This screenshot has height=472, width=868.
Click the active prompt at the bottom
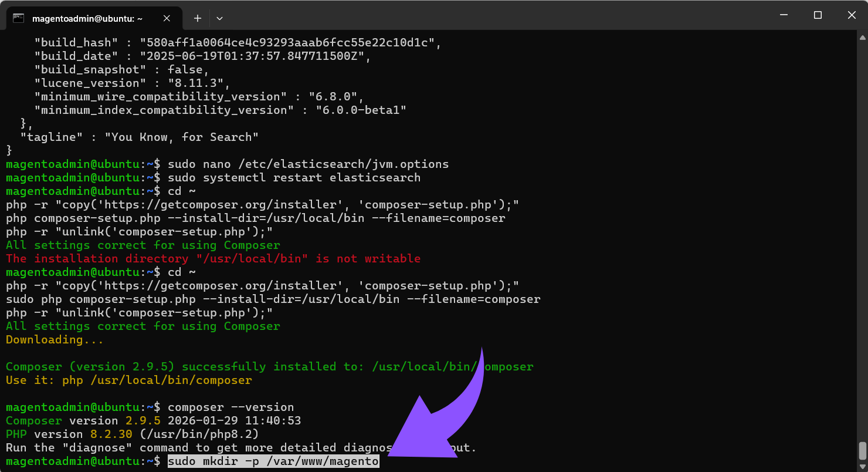point(82,461)
